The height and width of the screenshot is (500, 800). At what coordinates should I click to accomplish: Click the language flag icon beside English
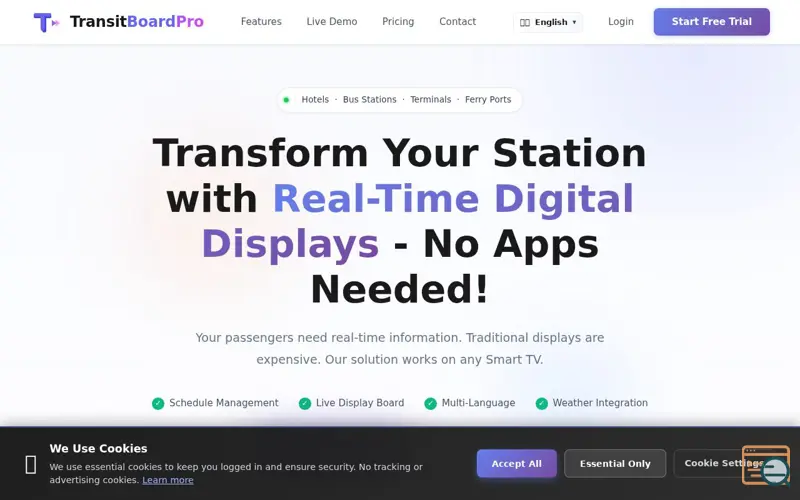point(524,22)
